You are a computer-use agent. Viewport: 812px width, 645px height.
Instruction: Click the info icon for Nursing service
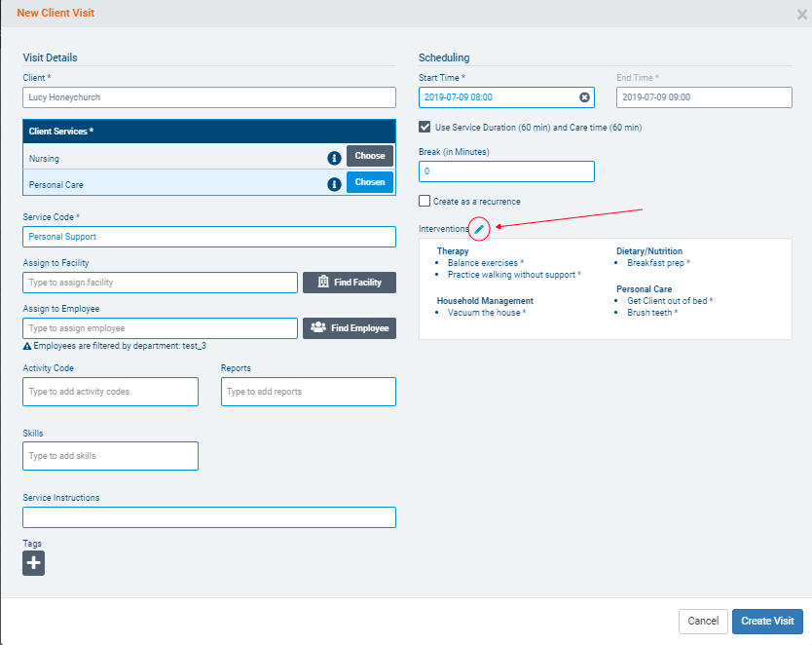(334, 157)
